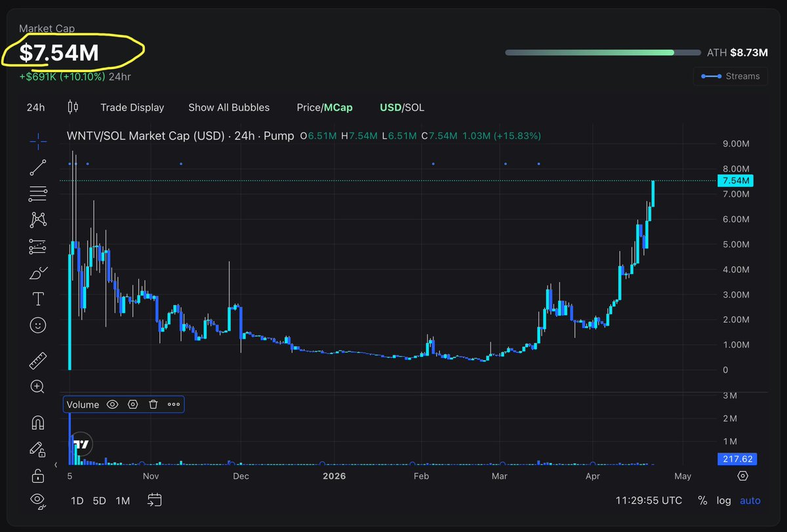Toggle magnet mode snapping

point(38,423)
